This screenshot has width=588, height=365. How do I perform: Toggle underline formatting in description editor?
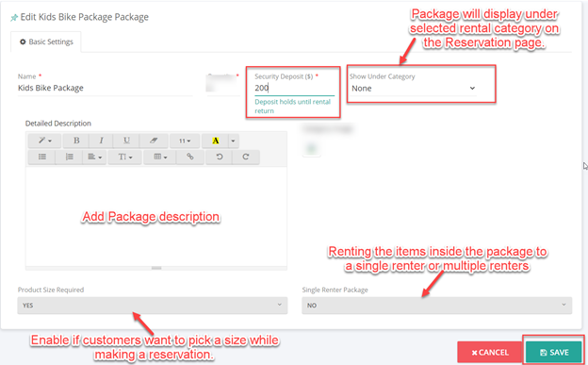coord(126,141)
